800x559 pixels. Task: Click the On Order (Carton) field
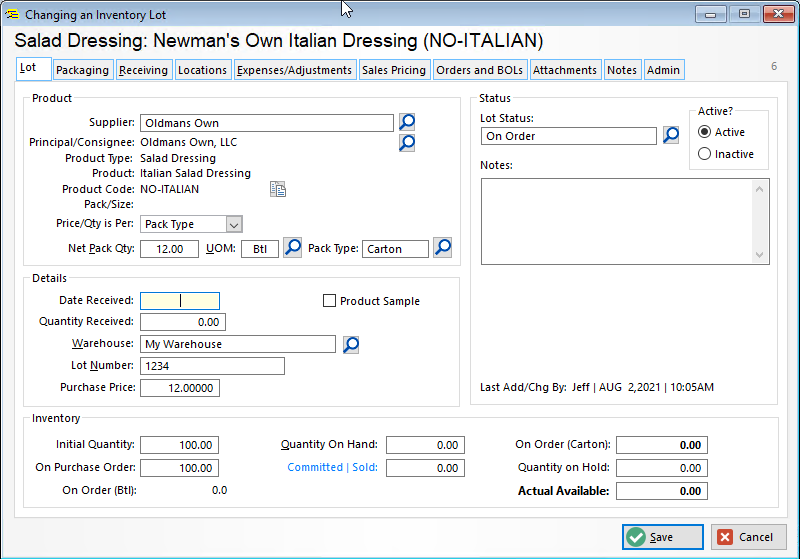tap(662, 445)
